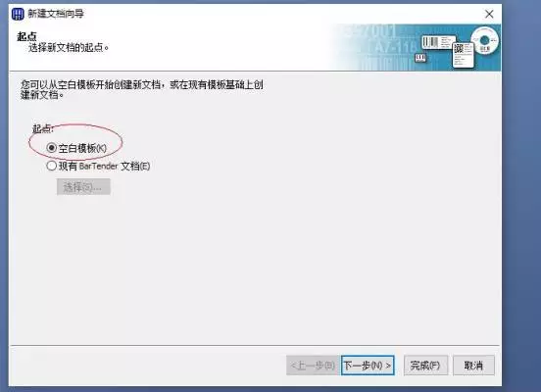Click the bold 起点 header heading
The width and height of the screenshot is (541, 392).
pos(26,36)
